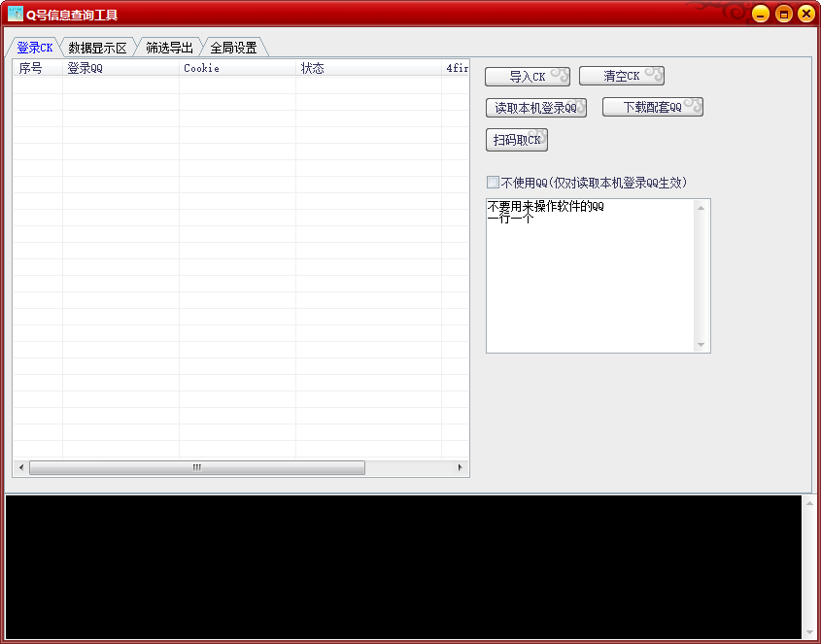821x644 pixels.
Task: Click the log area's scroll up arrow
Action: pos(809,503)
